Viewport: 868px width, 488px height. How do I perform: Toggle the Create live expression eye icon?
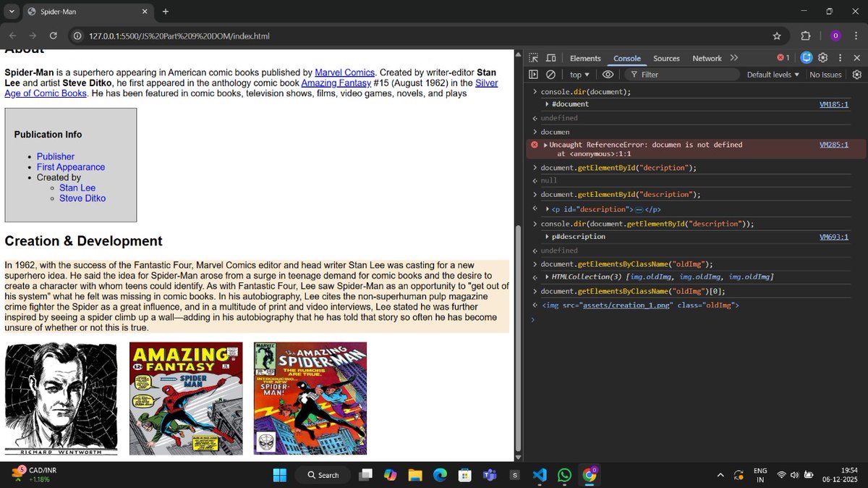[x=608, y=74]
